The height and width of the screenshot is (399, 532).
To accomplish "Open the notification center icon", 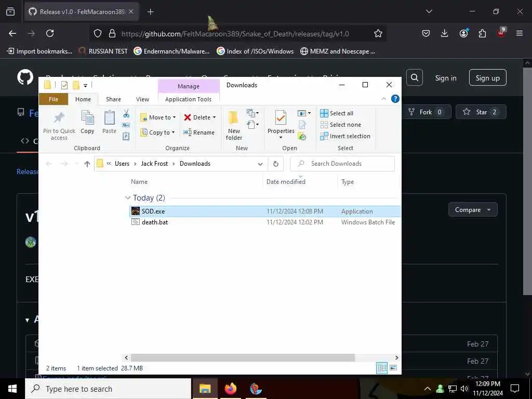I will tap(515, 389).
